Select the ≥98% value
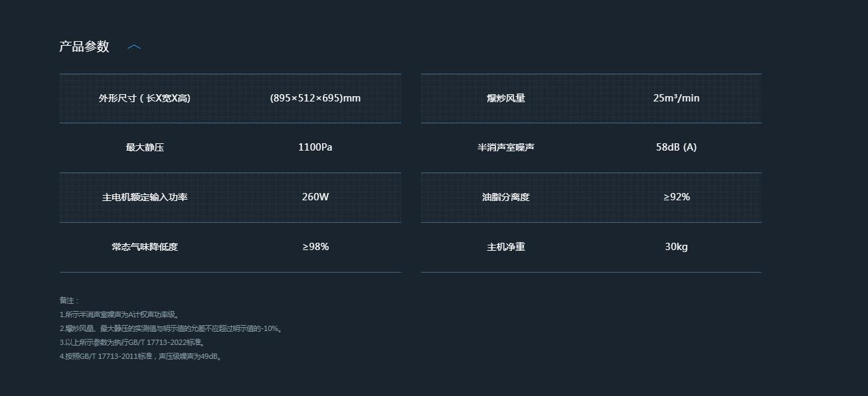 [x=315, y=247]
